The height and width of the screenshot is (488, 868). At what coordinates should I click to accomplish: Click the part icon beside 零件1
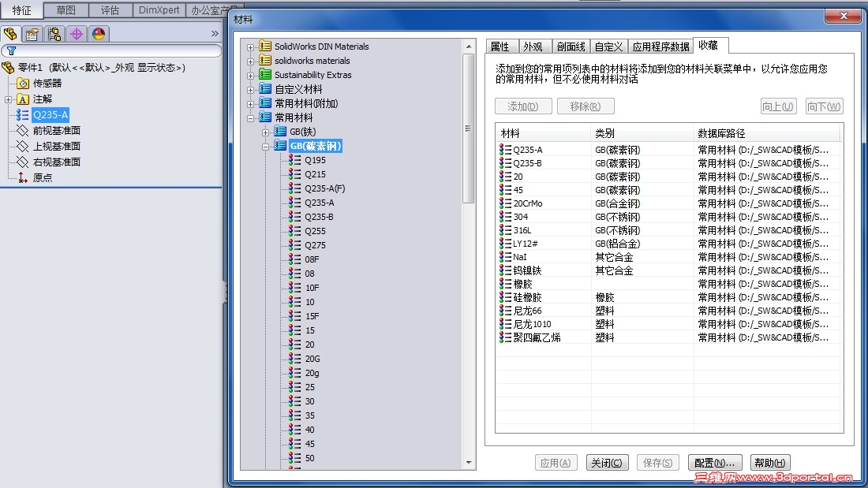[9, 68]
